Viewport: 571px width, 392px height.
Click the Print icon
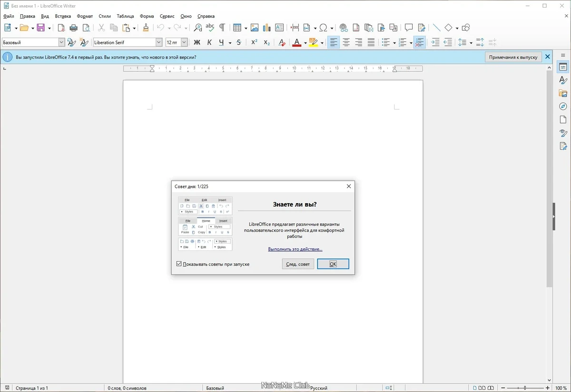click(73, 28)
